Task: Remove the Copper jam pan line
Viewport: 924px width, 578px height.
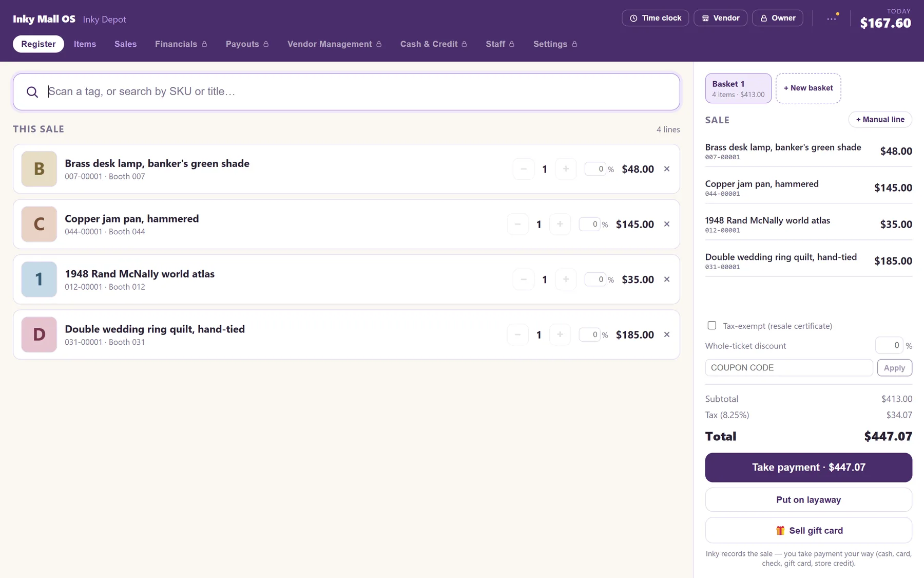Action: point(667,224)
